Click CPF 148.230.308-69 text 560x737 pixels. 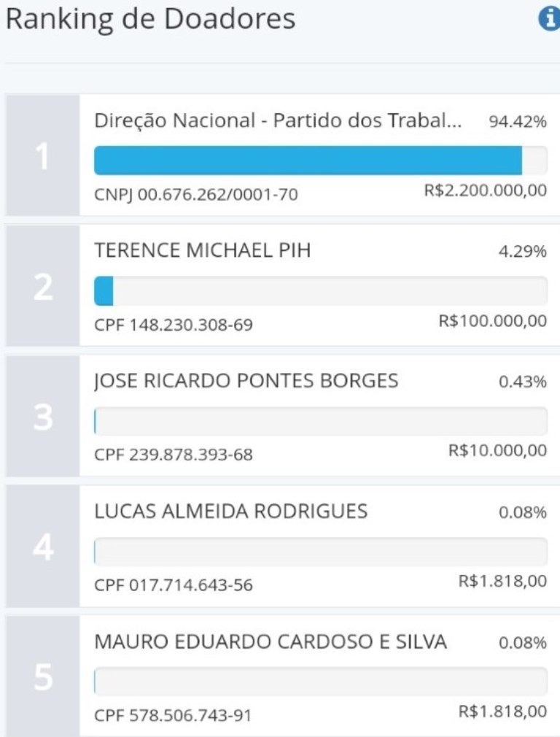click(174, 325)
